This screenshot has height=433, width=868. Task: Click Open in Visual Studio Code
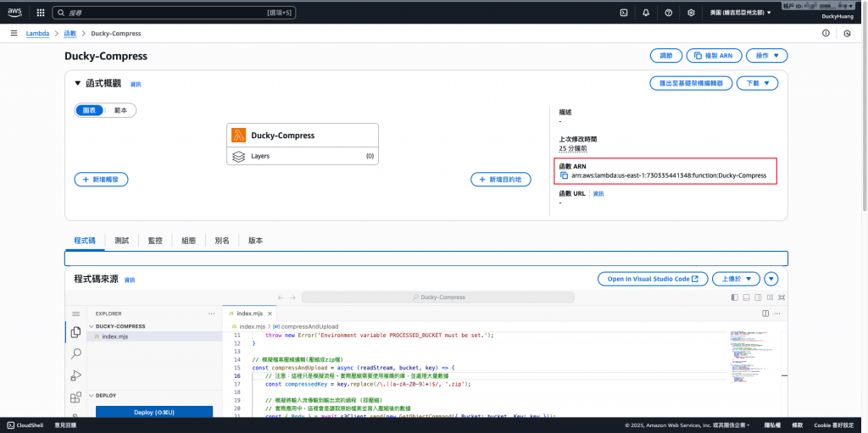coord(653,279)
